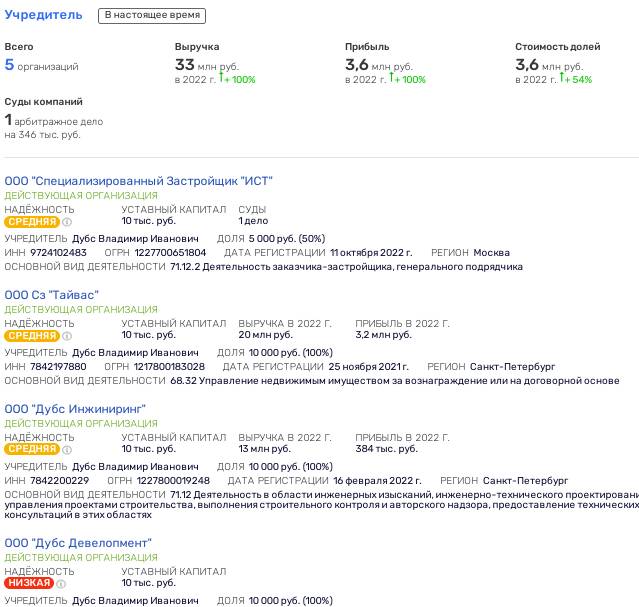639x607 pixels.
Task: Click the red НИЗКАЯ reliability badge
Action: coord(29,583)
